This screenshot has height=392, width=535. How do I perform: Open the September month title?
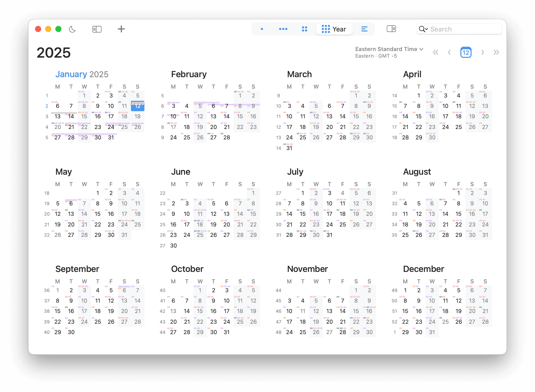[x=77, y=269]
